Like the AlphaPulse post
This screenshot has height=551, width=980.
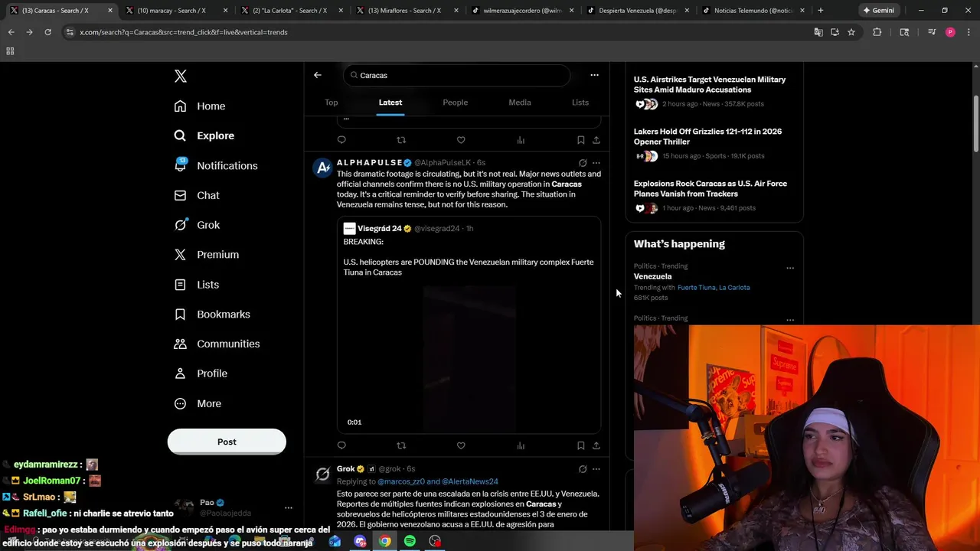461,445
